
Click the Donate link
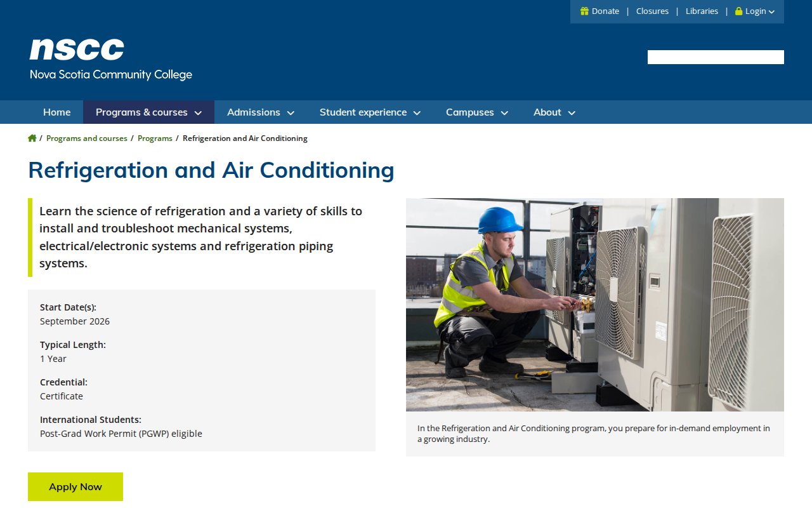pos(605,11)
